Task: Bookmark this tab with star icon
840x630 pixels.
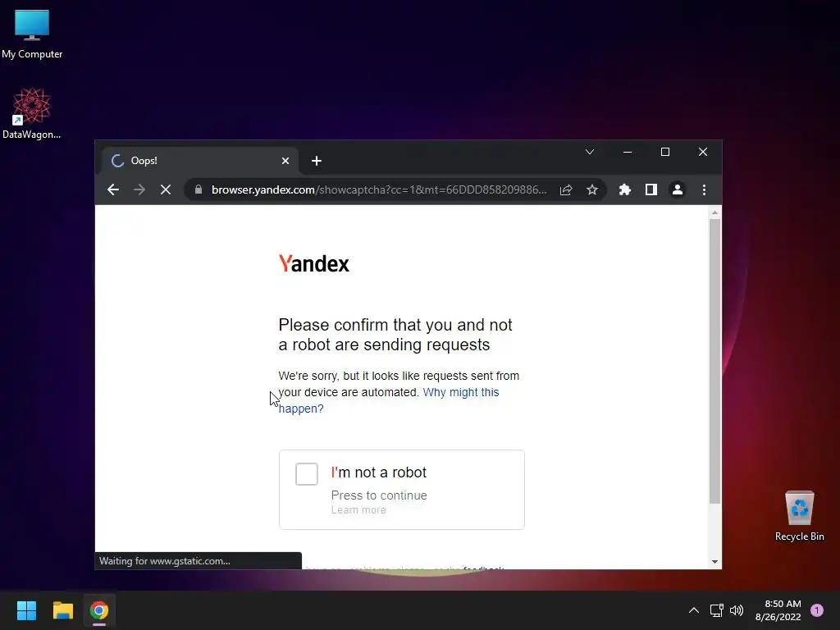Action: pyautogui.click(x=592, y=189)
